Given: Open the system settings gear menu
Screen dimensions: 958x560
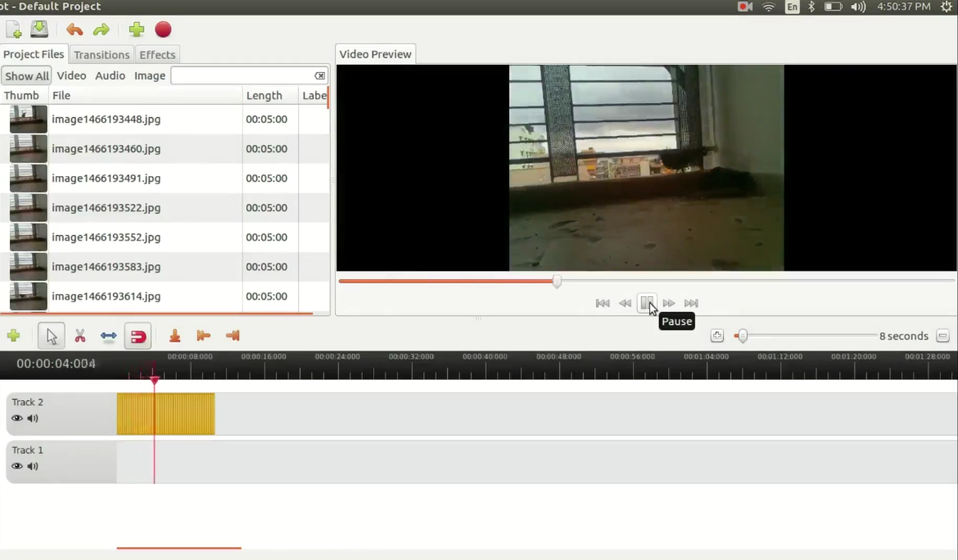Looking at the screenshot, I should coord(947,7).
